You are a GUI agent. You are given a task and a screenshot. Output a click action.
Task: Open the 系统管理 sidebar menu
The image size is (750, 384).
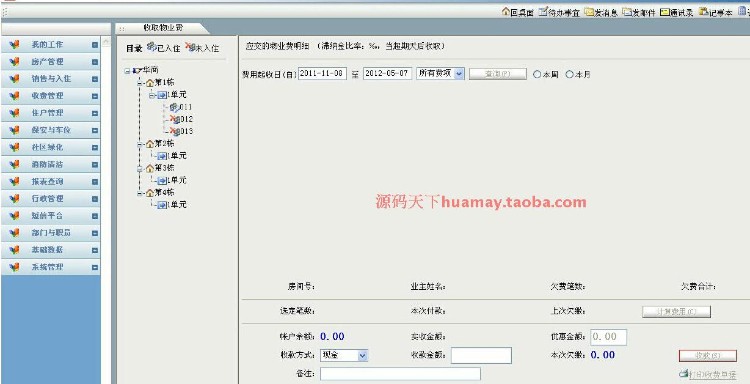click(51, 267)
